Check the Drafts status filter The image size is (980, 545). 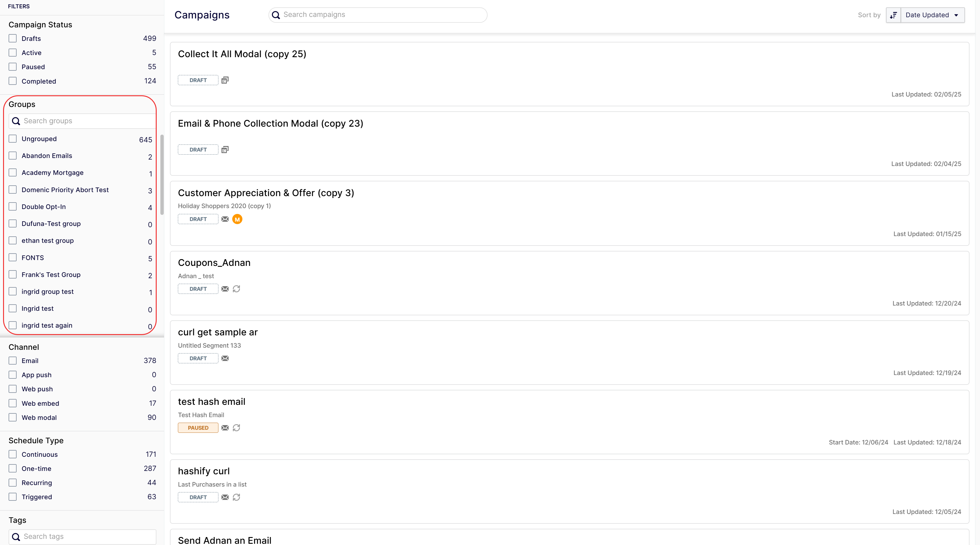pos(13,38)
